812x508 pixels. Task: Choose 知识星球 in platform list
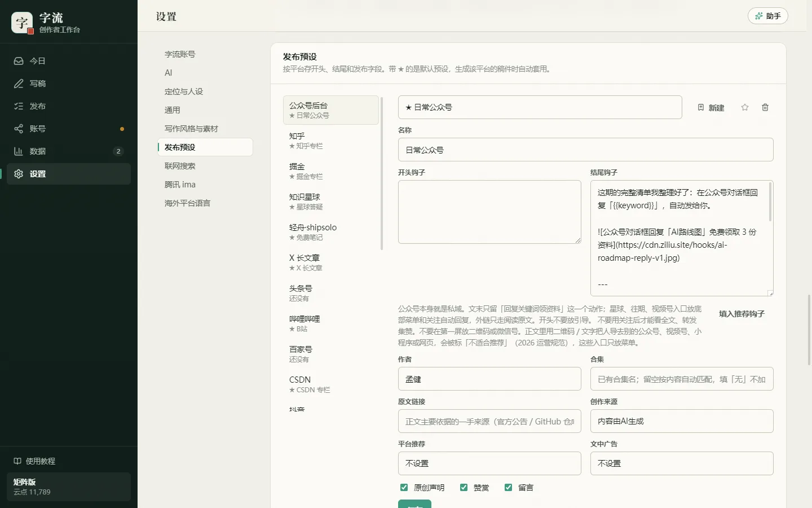331,202
